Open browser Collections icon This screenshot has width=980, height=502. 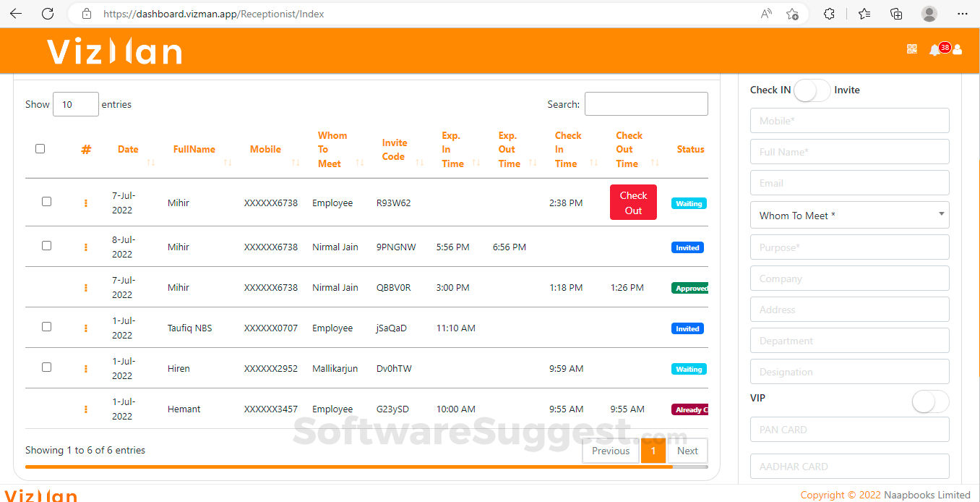click(896, 14)
